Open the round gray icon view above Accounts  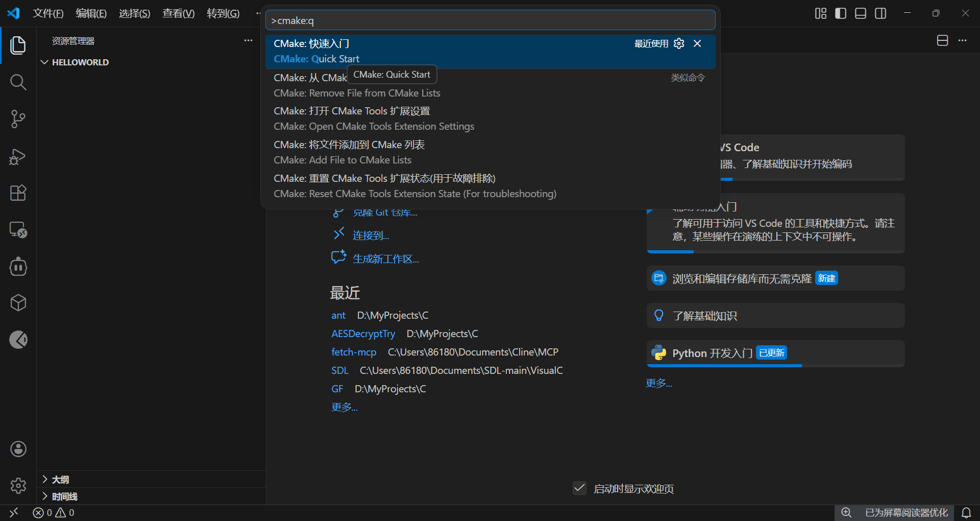pos(18,340)
